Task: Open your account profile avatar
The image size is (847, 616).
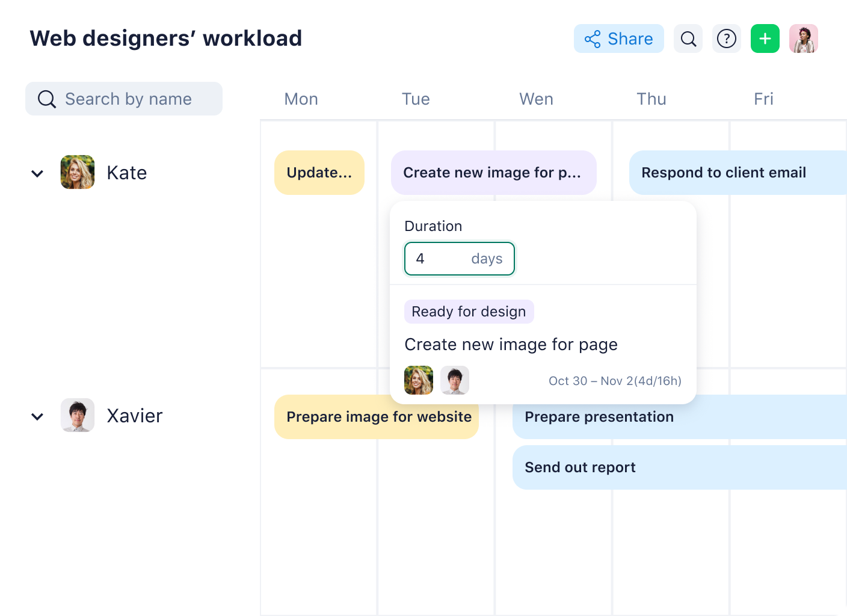Action: point(804,38)
